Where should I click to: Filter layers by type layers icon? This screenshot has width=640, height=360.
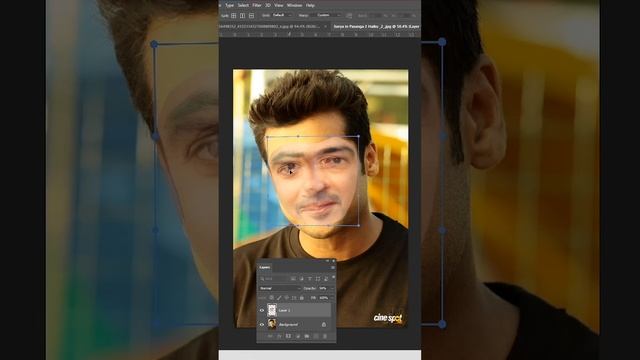(309, 279)
